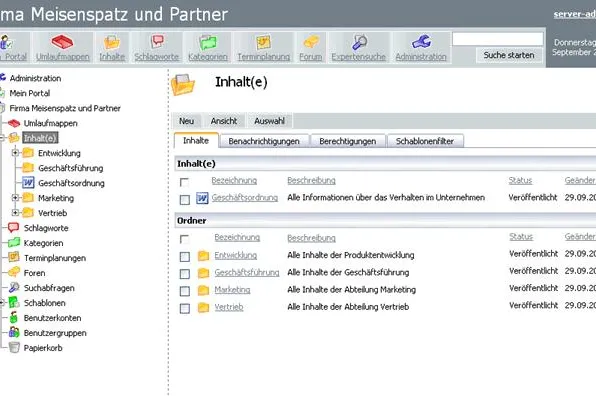Click the Suchabfragen tree icon

(14, 287)
